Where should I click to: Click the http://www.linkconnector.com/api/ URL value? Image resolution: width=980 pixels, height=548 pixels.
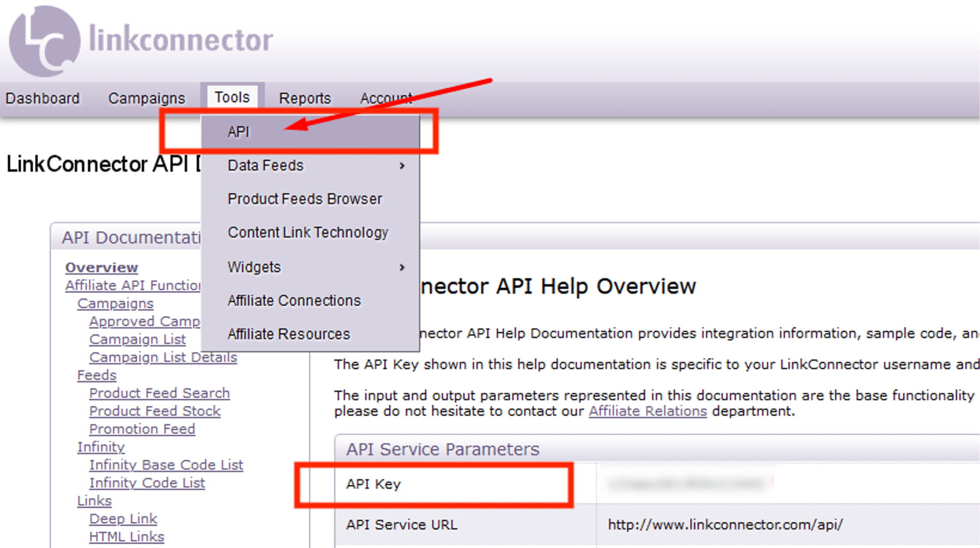(725, 524)
